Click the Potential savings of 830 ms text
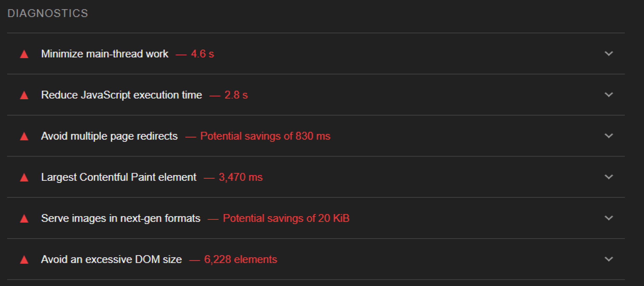Image resolution: width=644 pixels, height=286 pixels. [x=265, y=136]
